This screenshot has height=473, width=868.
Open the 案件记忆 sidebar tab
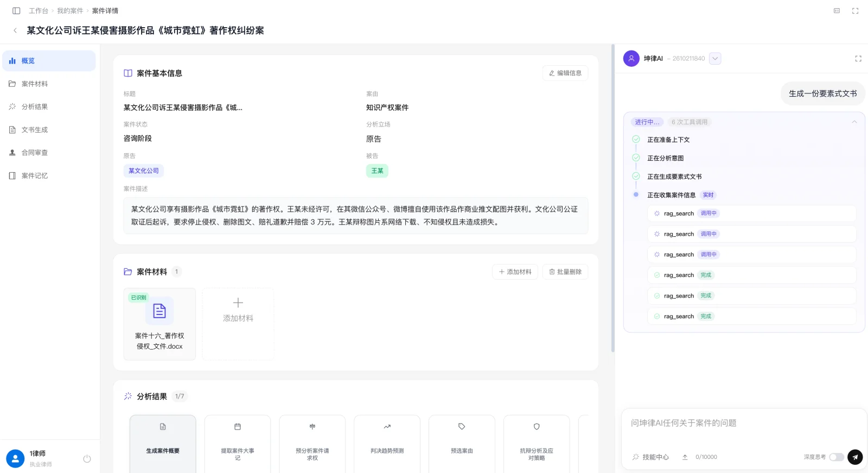[49, 176]
